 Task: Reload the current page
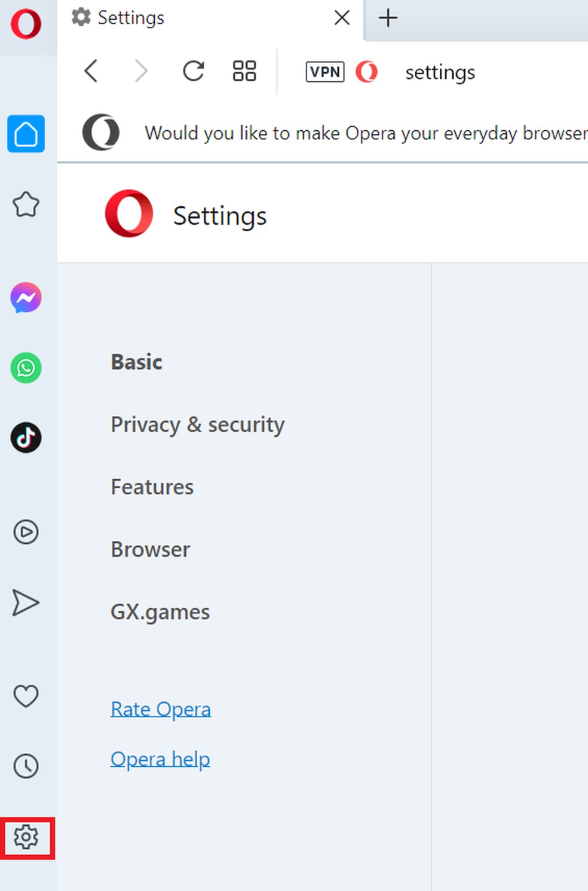point(192,71)
